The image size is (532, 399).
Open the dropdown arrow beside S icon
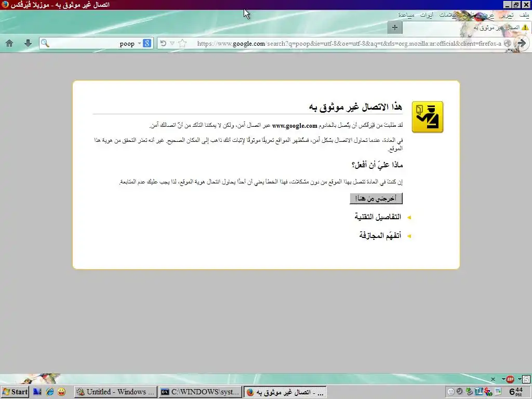coord(520,379)
